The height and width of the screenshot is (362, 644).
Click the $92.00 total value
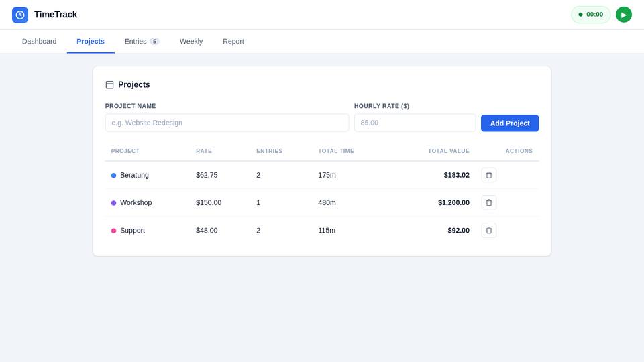point(458,231)
